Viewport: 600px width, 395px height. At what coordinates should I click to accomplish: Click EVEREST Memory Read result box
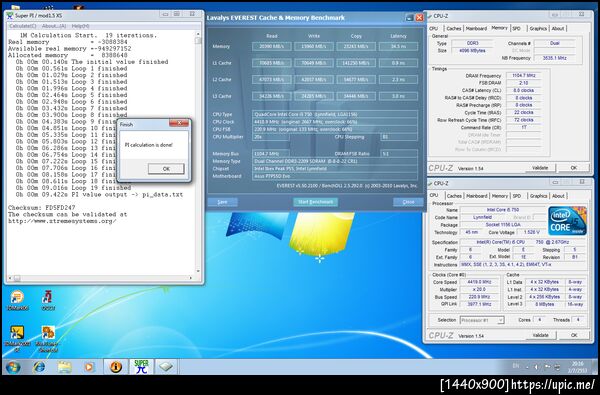[272, 46]
